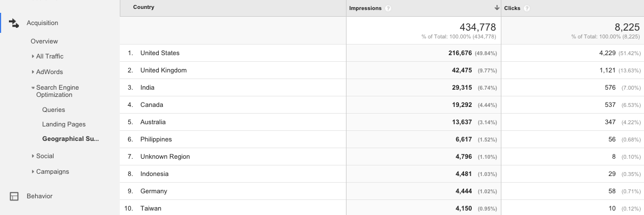Open the Overview report link
The width and height of the screenshot is (644, 215).
[44, 41]
